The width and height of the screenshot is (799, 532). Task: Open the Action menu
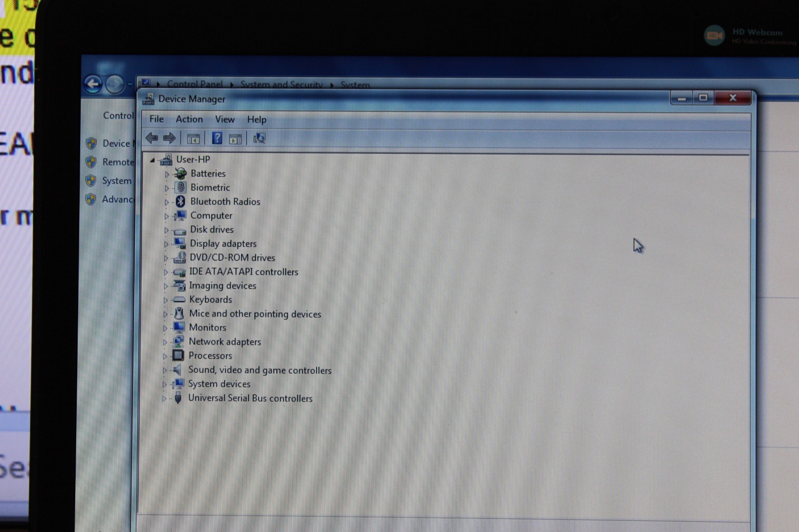coord(189,119)
